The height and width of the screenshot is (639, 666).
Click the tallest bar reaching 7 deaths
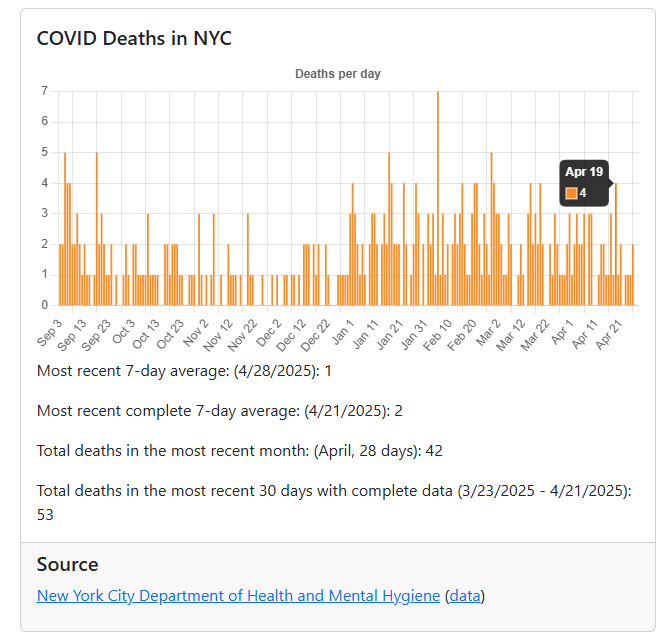pyautogui.click(x=437, y=198)
